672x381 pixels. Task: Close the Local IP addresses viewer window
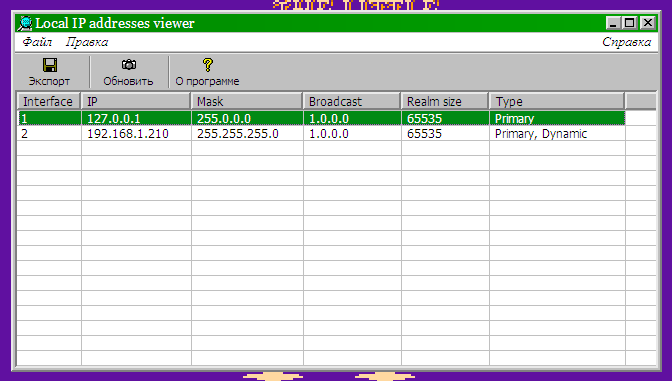(648, 23)
